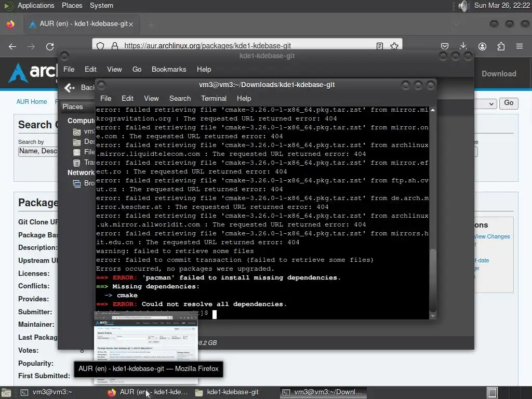Click file manager Back arrow button
The image size is (532, 399).
tap(69, 88)
